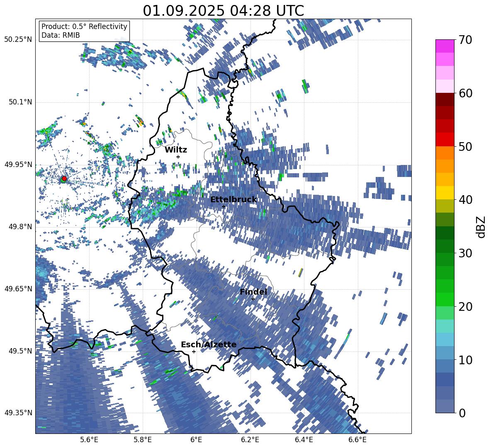The height and width of the screenshot is (448, 491).
Task: Click the 5.6°E longitude label
Action: pyautogui.click(x=89, y=440)
